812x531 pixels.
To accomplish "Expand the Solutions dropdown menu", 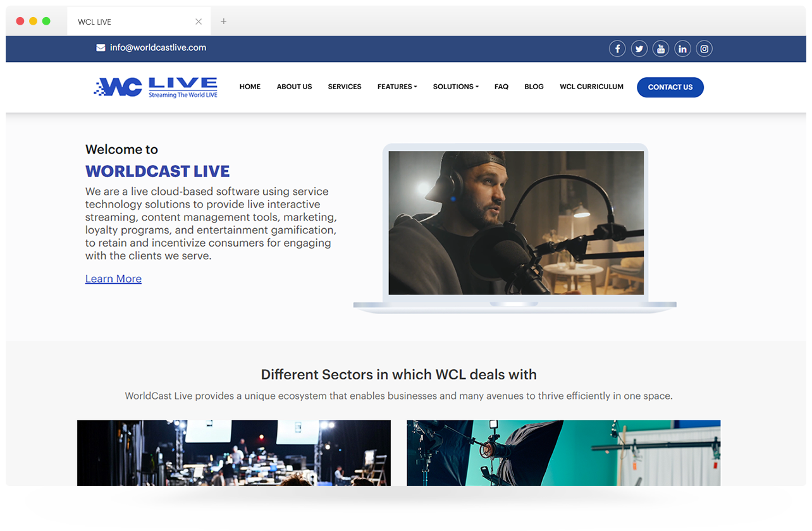I will click(x=455, y=87).
